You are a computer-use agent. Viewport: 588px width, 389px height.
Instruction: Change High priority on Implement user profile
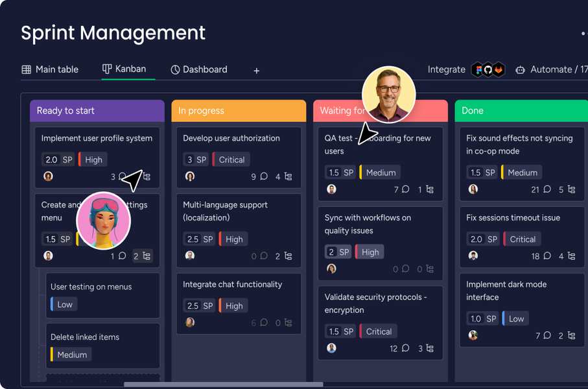click(93, 159)
